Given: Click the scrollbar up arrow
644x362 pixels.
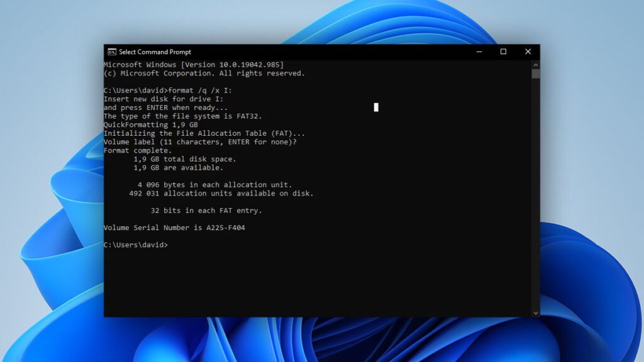Looking at the screenshot, I should (x=535, y=64).
